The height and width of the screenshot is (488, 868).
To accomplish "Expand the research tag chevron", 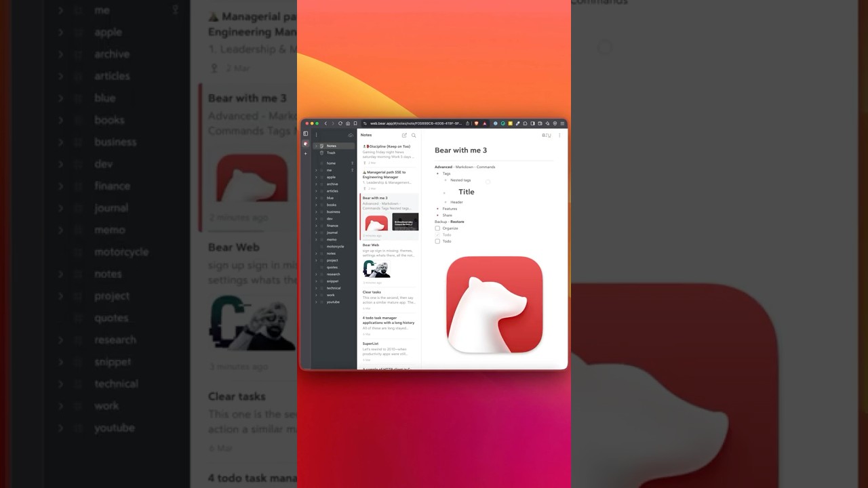I will (x=316, y=274).
